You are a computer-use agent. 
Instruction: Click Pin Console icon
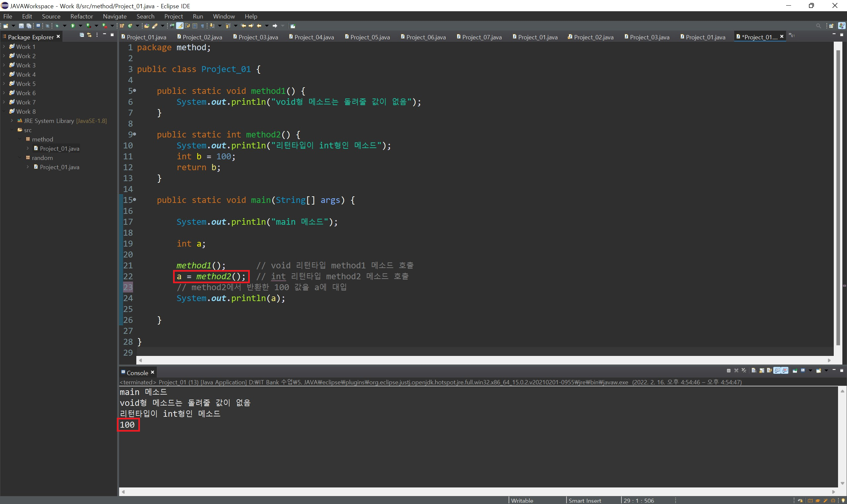(795, 370)
